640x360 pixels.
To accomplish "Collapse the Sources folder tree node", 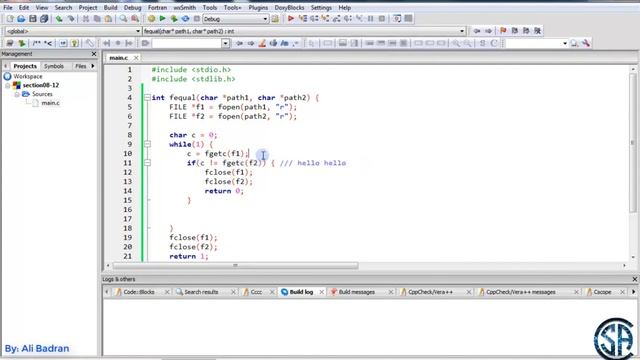I will (x=17, y=94).
